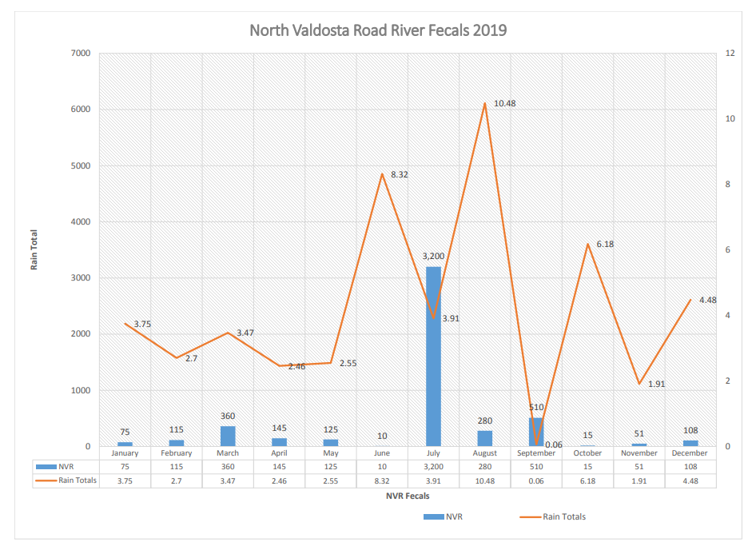
Task: Select the 10.48 data label at the August peak
Action: pos(504,104)
